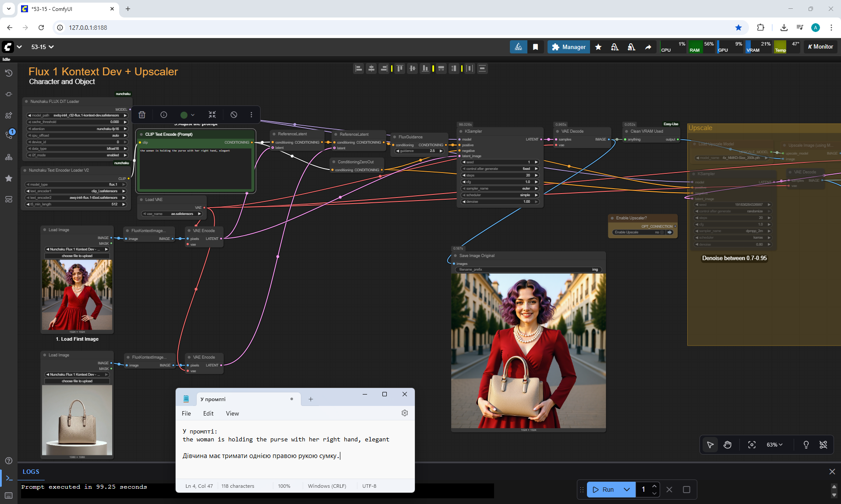This screenshot has height=504, width=841.
Task: Expand the Run button dropdown arrow
Action: pos(627,490)
